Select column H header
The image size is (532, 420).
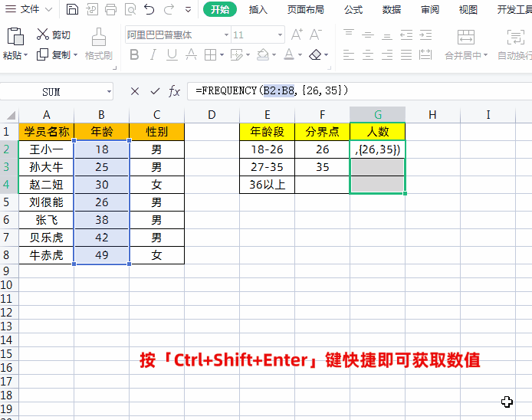[x=432, y=115]
